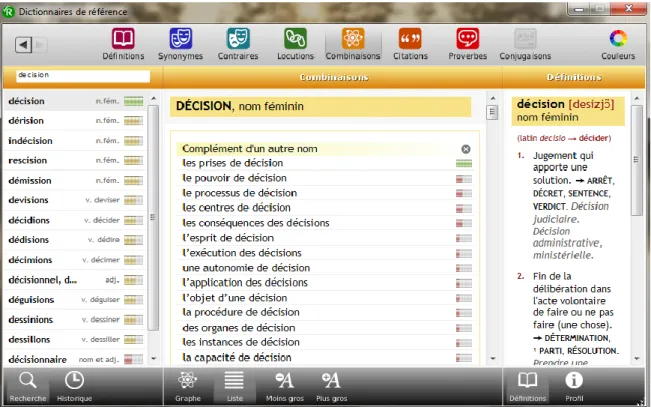Open the Définitions dictionary icon
The image size is (651, 407).
[123, 39]
